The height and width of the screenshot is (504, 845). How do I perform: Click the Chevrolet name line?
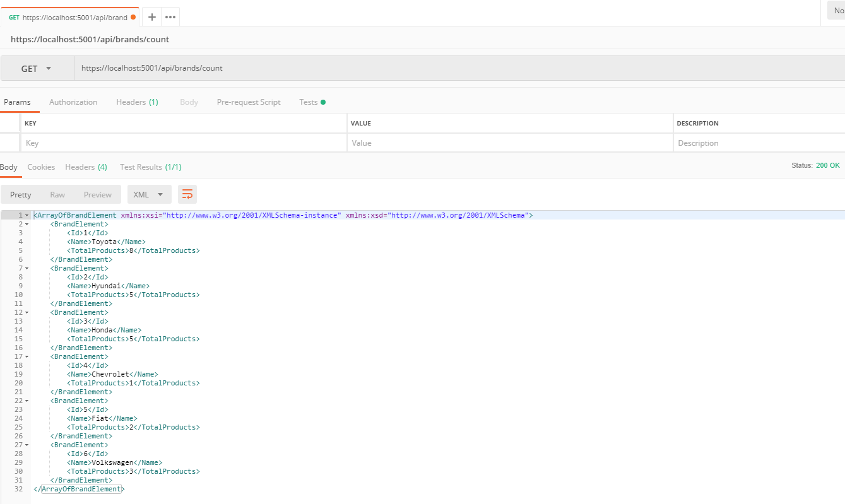pos(112,374)
